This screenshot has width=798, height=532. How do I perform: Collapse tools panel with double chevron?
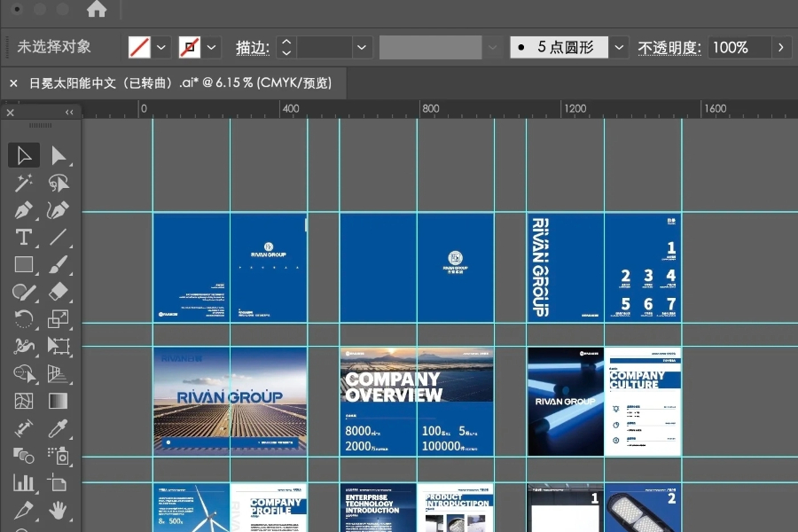pyautogui.click(x=69, y=112)
